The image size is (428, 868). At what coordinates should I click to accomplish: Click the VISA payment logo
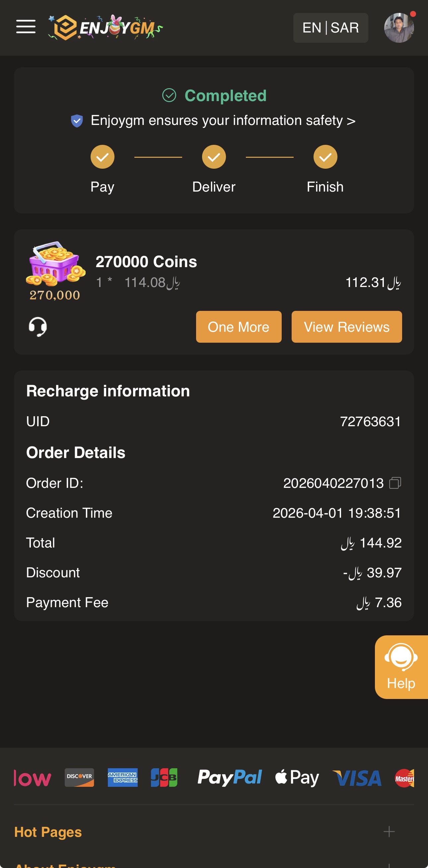tap(357, 778)
